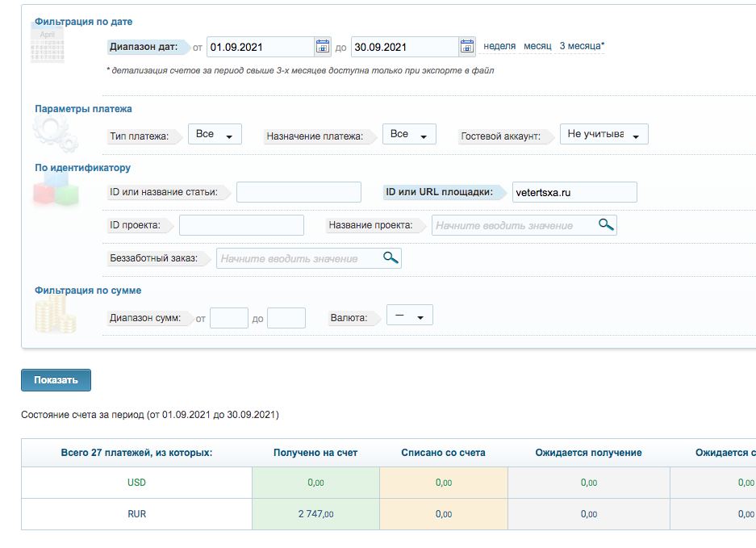
Task: Open the end date calendar picker
Action: [x=466, y=47]
